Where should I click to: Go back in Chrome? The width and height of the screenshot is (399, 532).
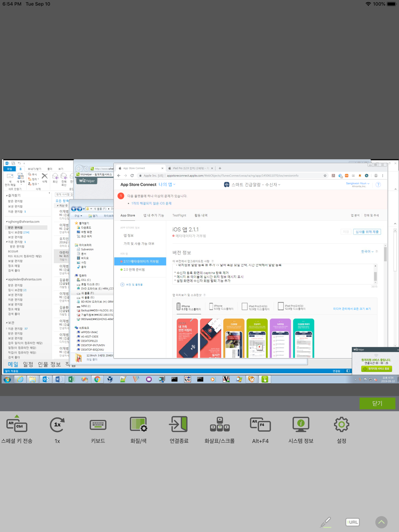tap(119, 175)
